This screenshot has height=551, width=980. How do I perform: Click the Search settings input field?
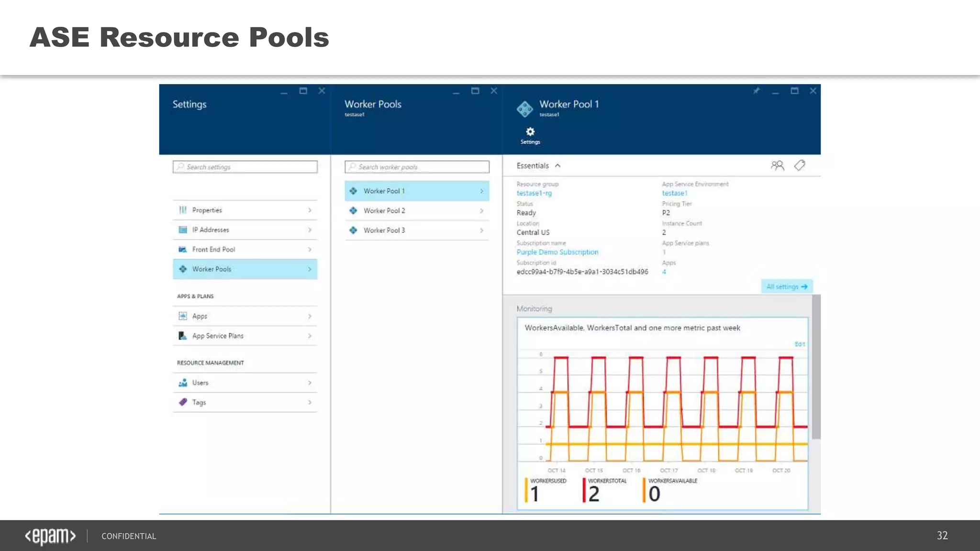pos(245,166)
